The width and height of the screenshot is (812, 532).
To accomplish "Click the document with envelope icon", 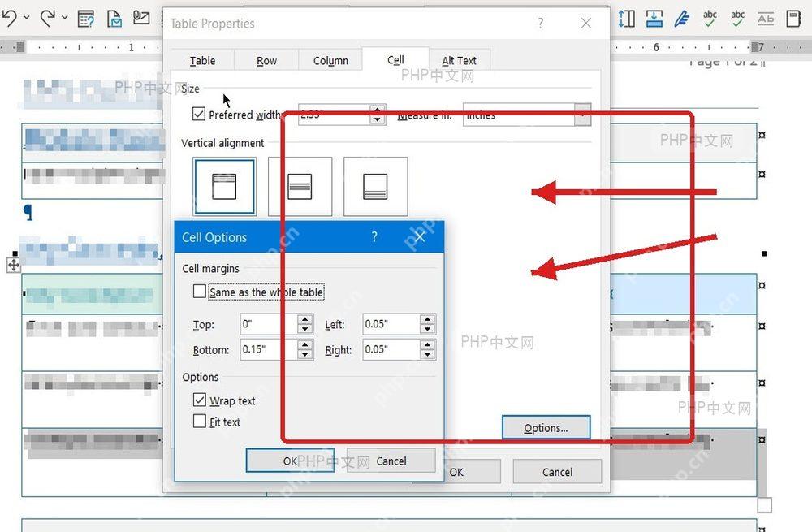I will click(114, 19).
